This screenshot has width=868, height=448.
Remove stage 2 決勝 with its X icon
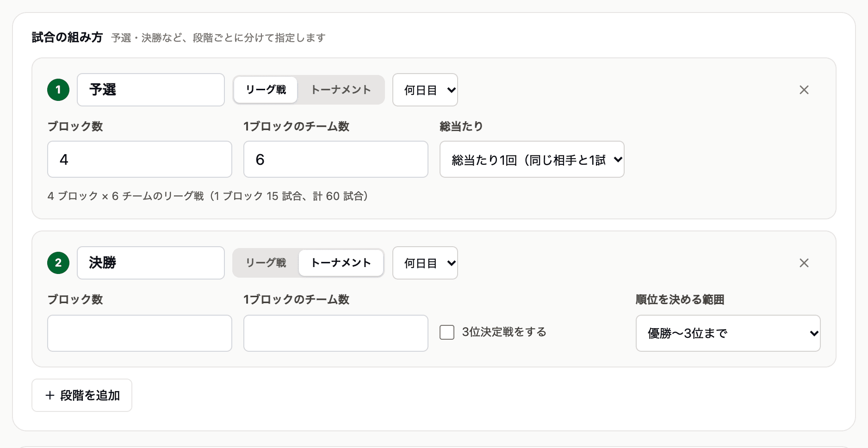point(804,263)
